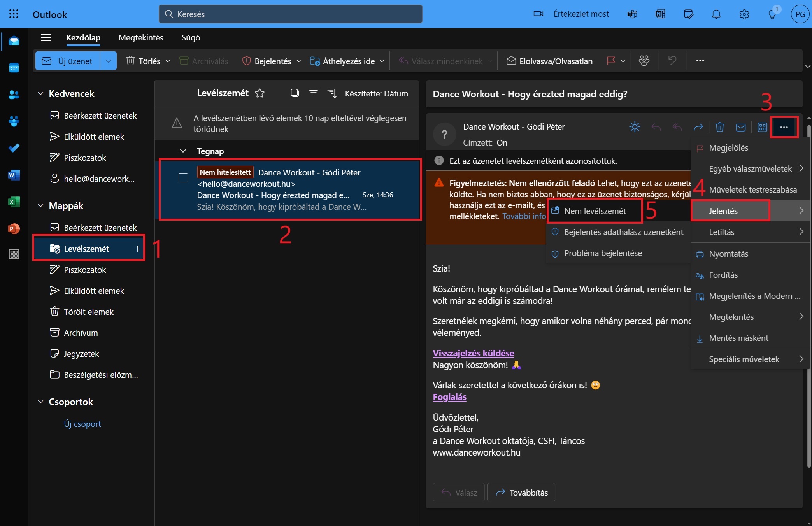Expand the flag dropdown arrow in ribbon
This screenshot has width=812, height=526.
coord(623,61)
